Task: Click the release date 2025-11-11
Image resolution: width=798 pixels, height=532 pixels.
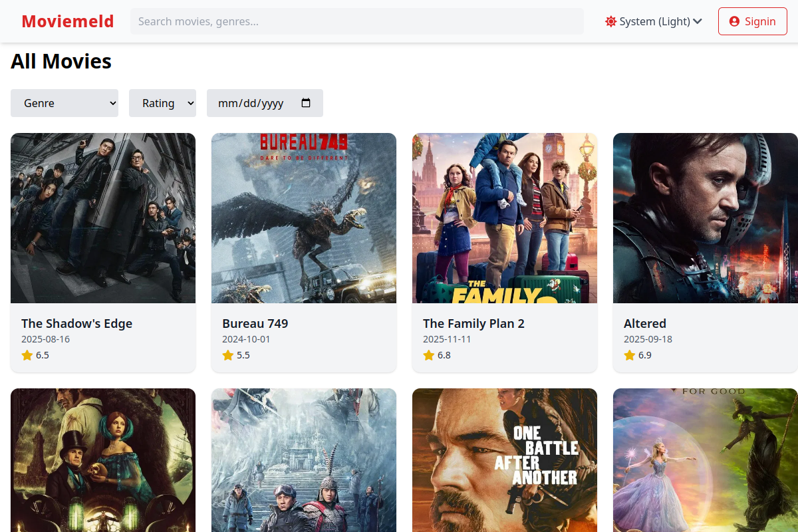Action: coord(447,339)
